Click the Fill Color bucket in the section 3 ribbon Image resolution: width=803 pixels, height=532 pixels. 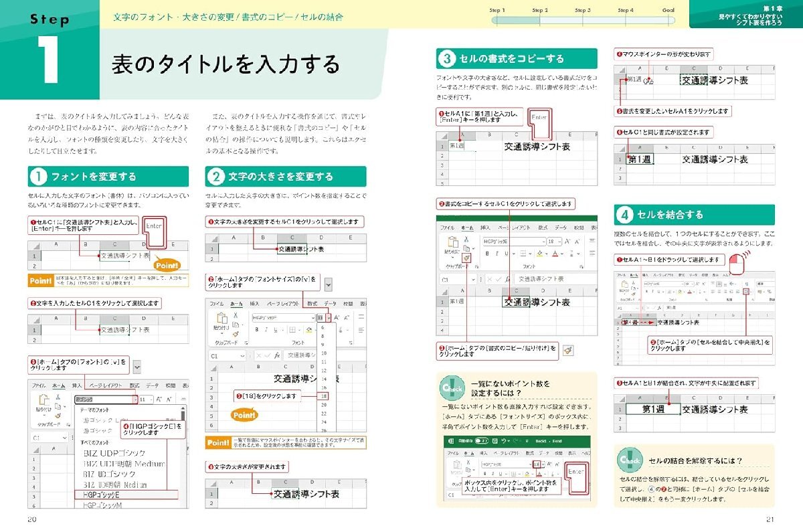[539, 254]
